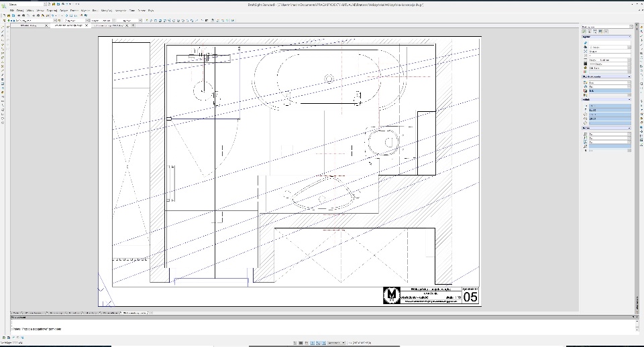This screenshot has height=347, width=644.
Task: Click the magnifier zoom icon in the right-side toolbar
Action: point(641,31)
